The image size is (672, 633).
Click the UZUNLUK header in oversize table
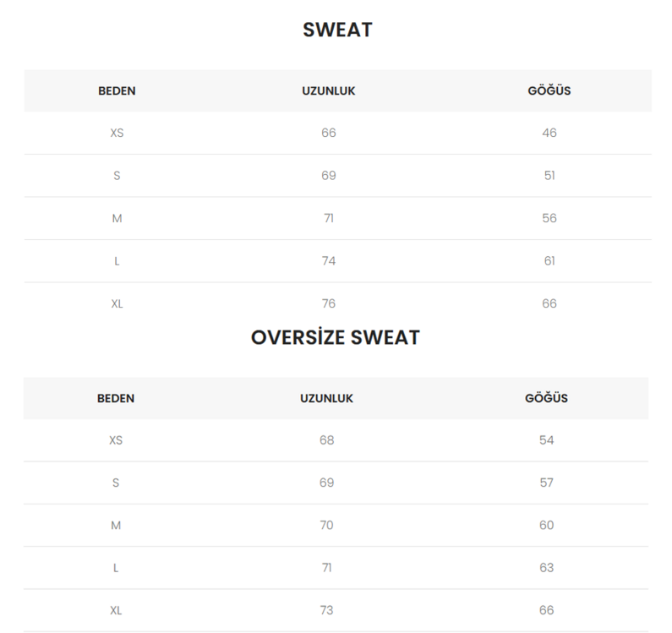tap(326, 398)
